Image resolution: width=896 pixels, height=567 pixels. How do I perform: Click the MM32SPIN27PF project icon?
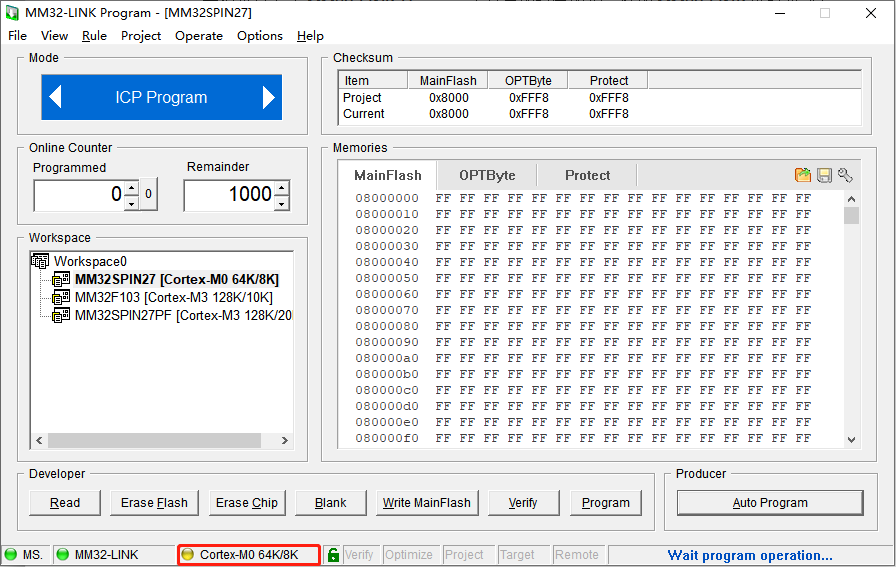point(61,315)
